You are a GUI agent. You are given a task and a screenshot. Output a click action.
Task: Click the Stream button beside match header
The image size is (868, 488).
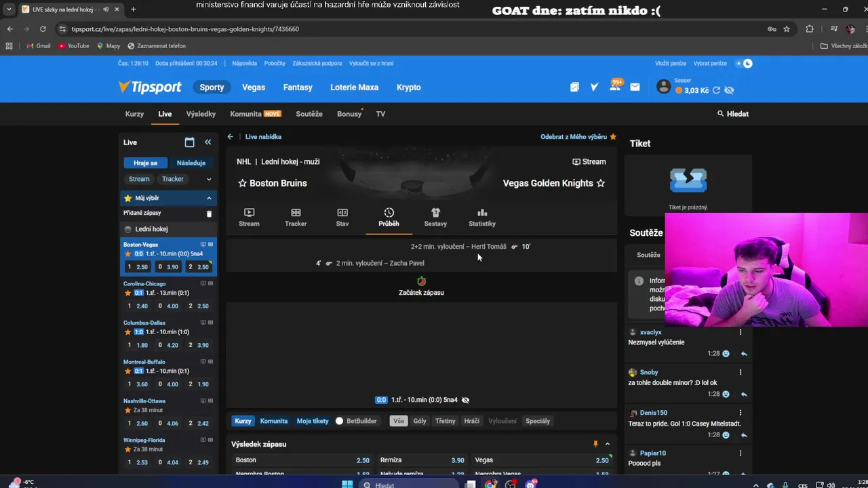[589, 161]
